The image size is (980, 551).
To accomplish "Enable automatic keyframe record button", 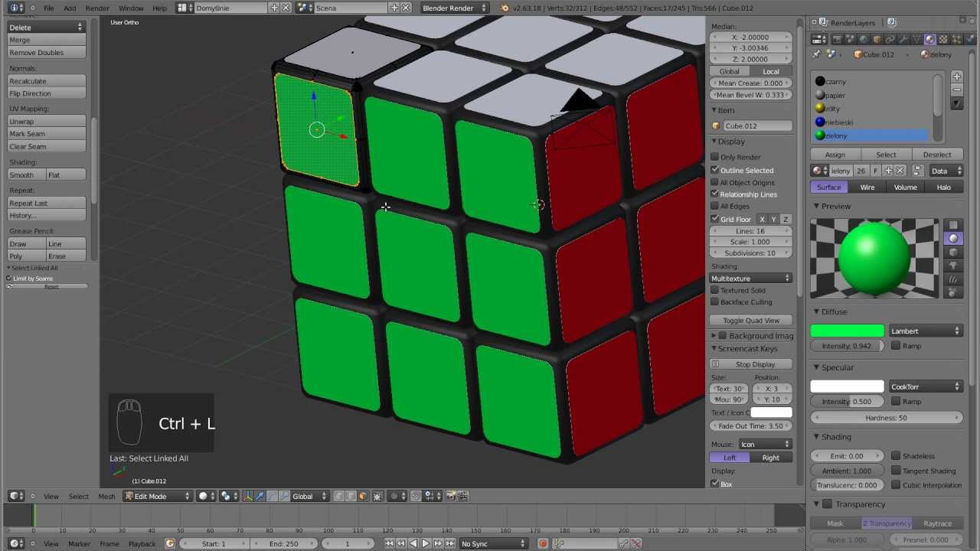I will tap(543, 543).
